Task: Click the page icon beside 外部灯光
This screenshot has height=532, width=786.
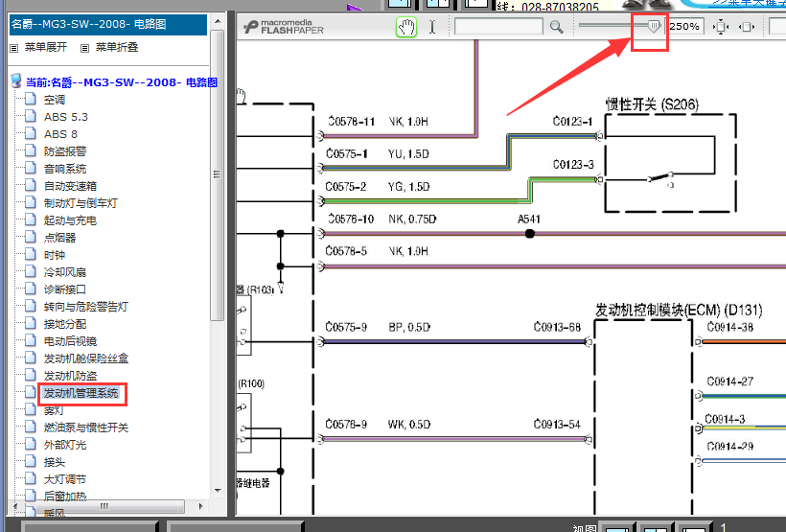Action: (x=31, y=444)
